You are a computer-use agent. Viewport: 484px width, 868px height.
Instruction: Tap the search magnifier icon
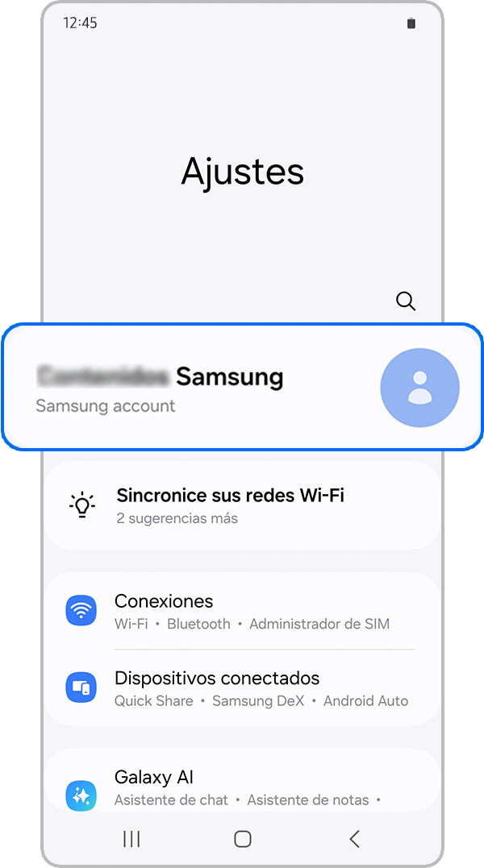(406, 301)
